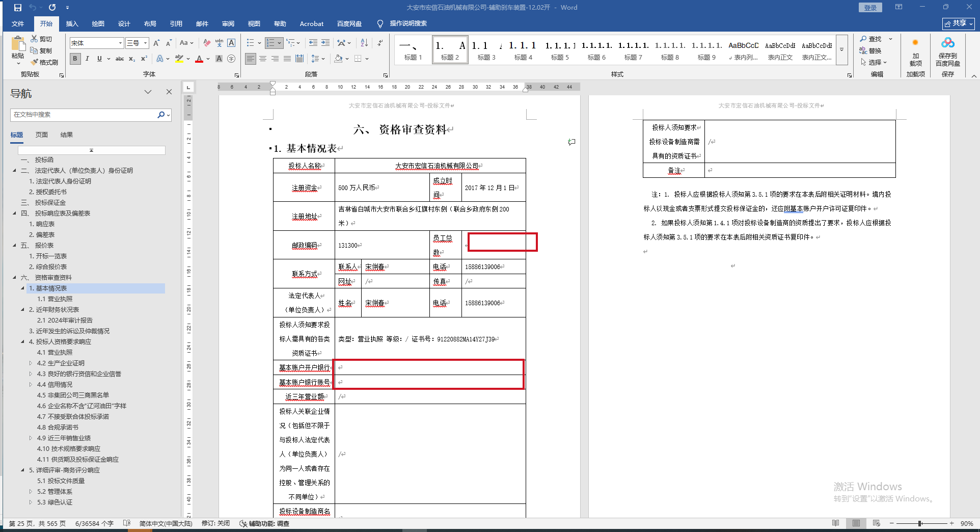Screen dimensions: 980x532
Task: Apply the red font color button
Action: click(x=199, y=59)
